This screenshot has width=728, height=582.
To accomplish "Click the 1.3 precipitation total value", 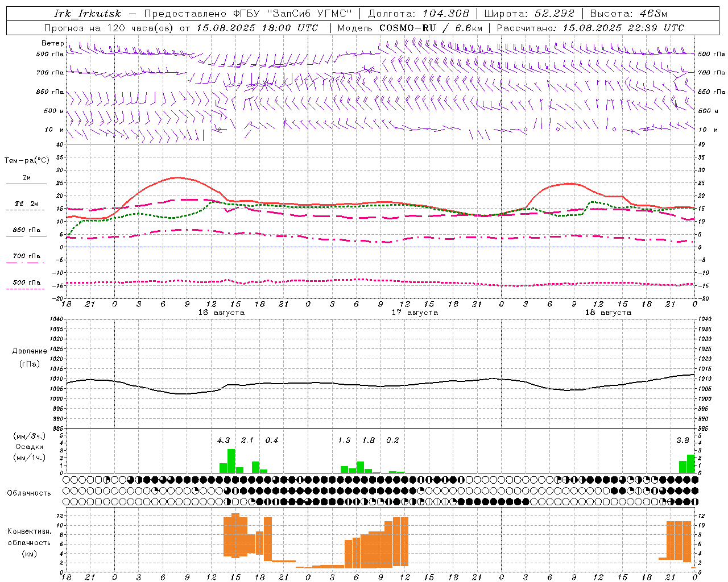I will tap(344, 440).
